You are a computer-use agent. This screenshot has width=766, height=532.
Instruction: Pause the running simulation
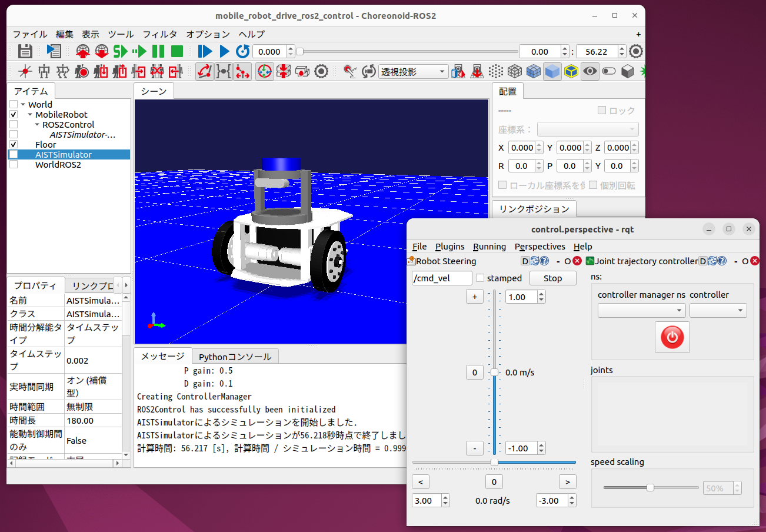coord(158,52)
